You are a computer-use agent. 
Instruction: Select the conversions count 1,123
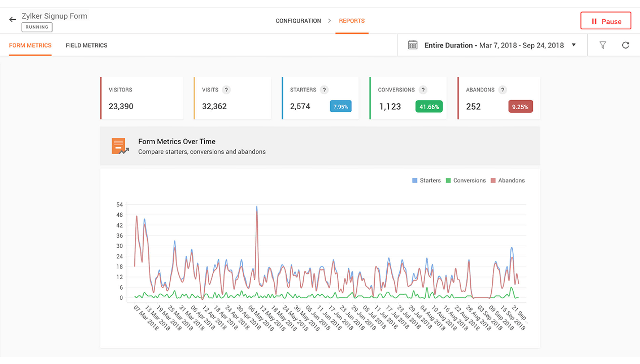pos(390,107)
